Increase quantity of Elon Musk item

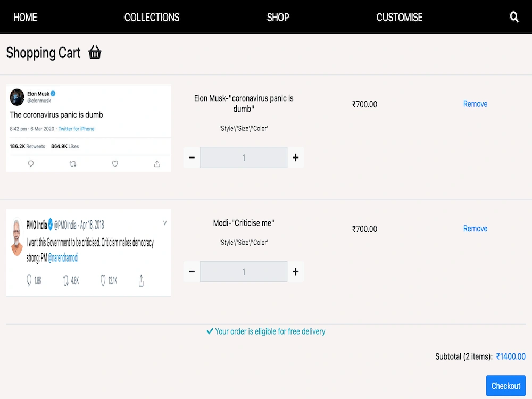[295, 157]
